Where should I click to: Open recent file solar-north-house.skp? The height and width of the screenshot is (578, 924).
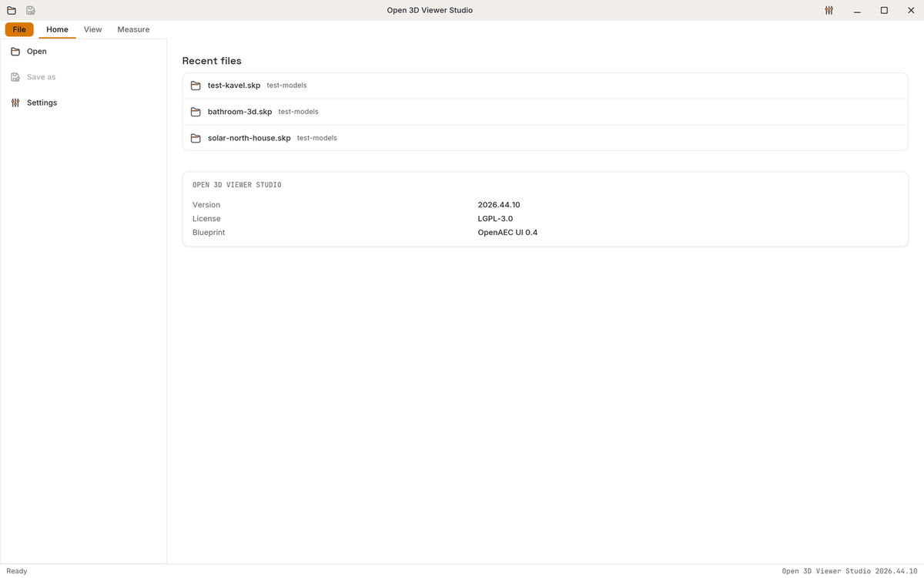click(545, 138)
